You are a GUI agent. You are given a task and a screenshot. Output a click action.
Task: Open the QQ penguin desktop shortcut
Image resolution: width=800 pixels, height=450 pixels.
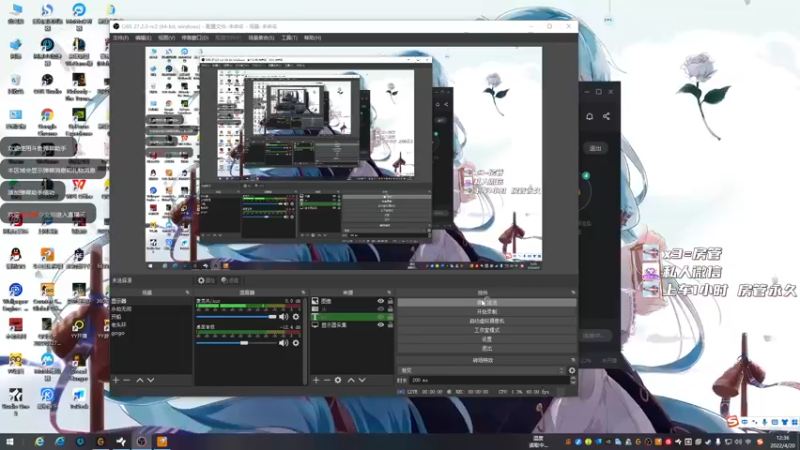click(16, 258)
